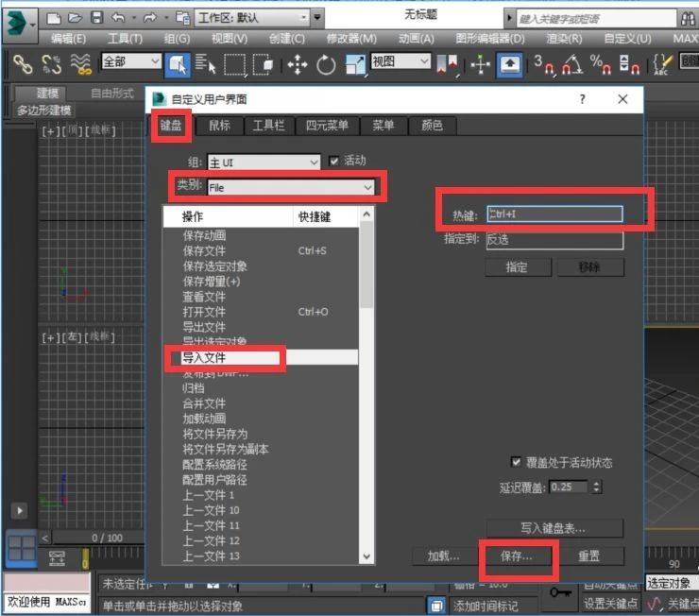The image size is (699, 616).
Task: Select and Scale tool
Action: pos(355,65)
